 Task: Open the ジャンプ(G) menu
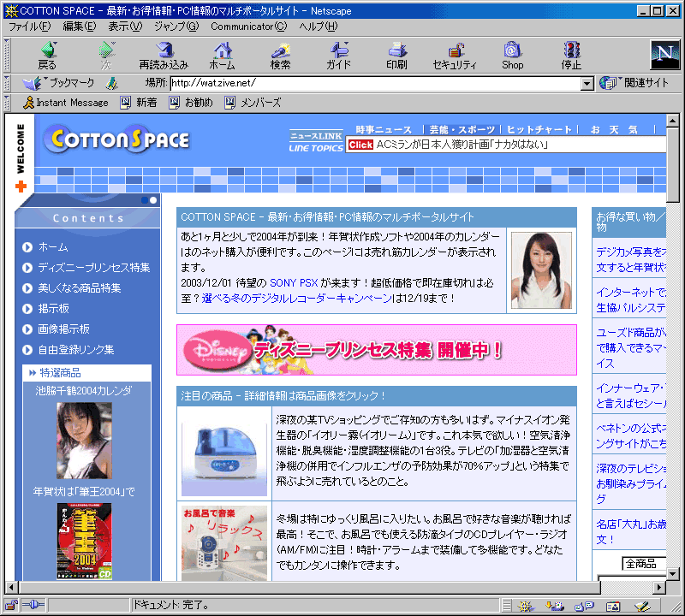pyautogui.click(x=176, y=27)
